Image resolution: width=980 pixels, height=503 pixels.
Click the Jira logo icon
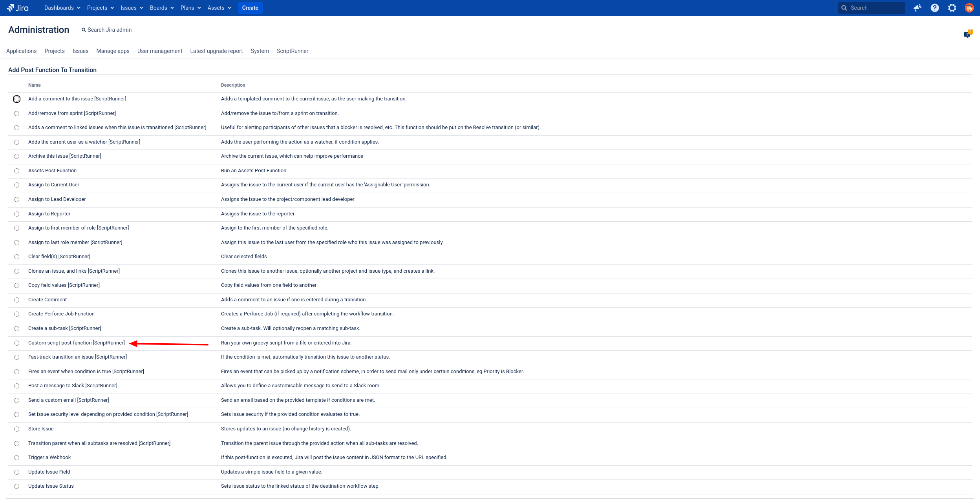pyautogui.click(x=11, y=8)
